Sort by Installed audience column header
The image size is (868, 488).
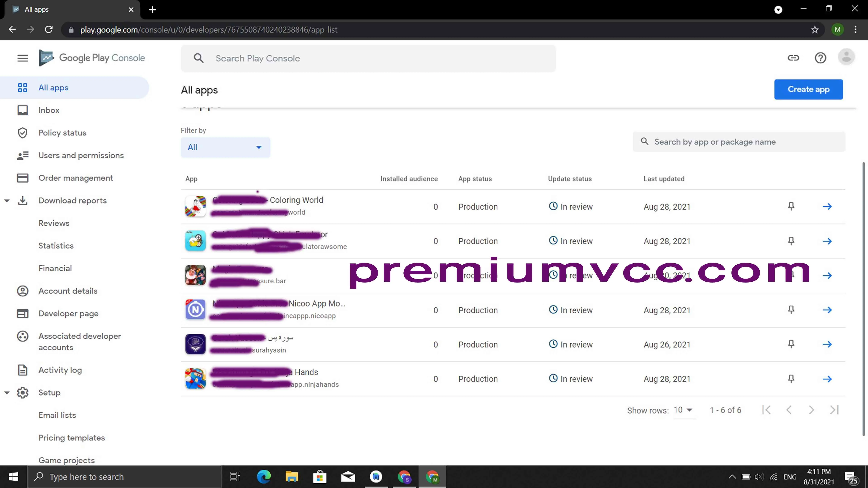pyautogui.click(x=409, y=179)
